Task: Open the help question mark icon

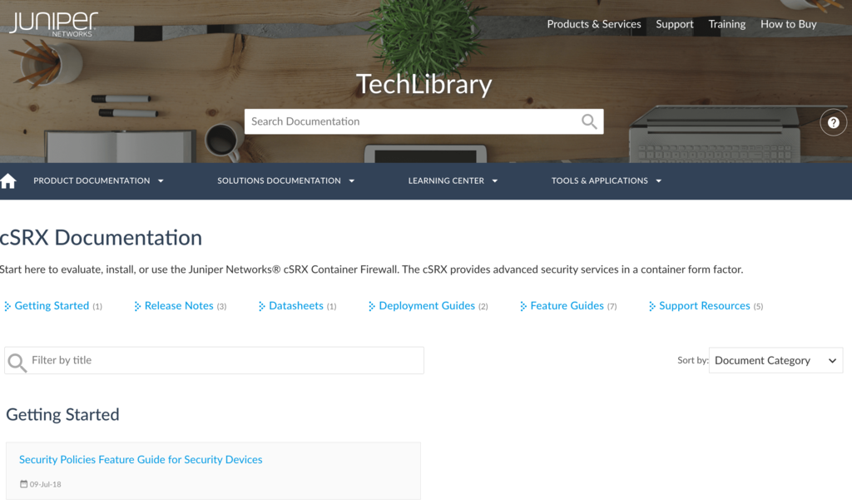Action: click(833, 123)
